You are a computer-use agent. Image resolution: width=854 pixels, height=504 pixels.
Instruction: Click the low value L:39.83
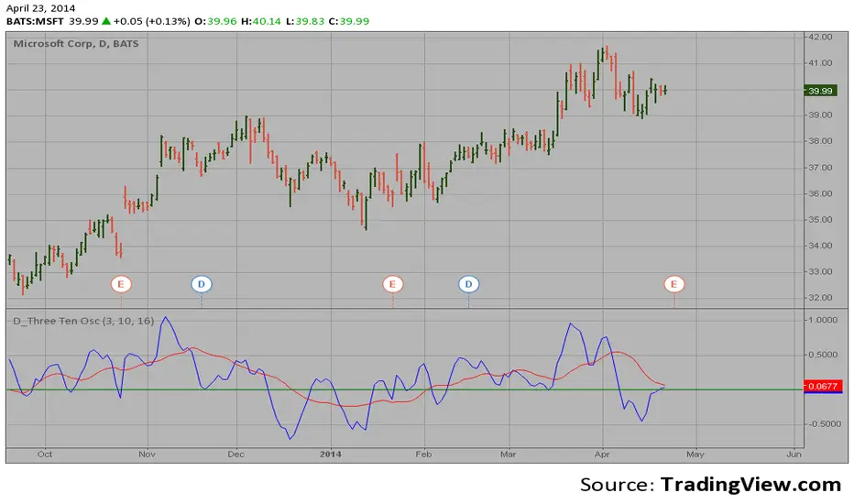305,21
